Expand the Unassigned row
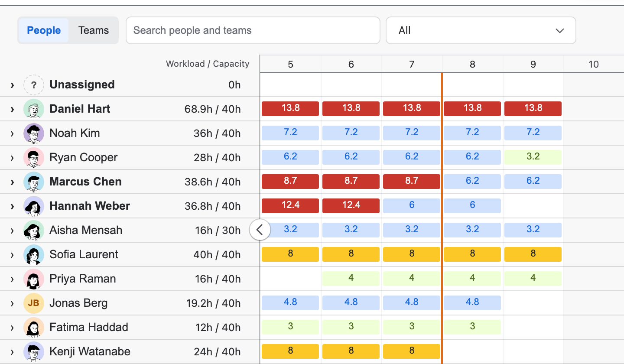 pos(12,85)
